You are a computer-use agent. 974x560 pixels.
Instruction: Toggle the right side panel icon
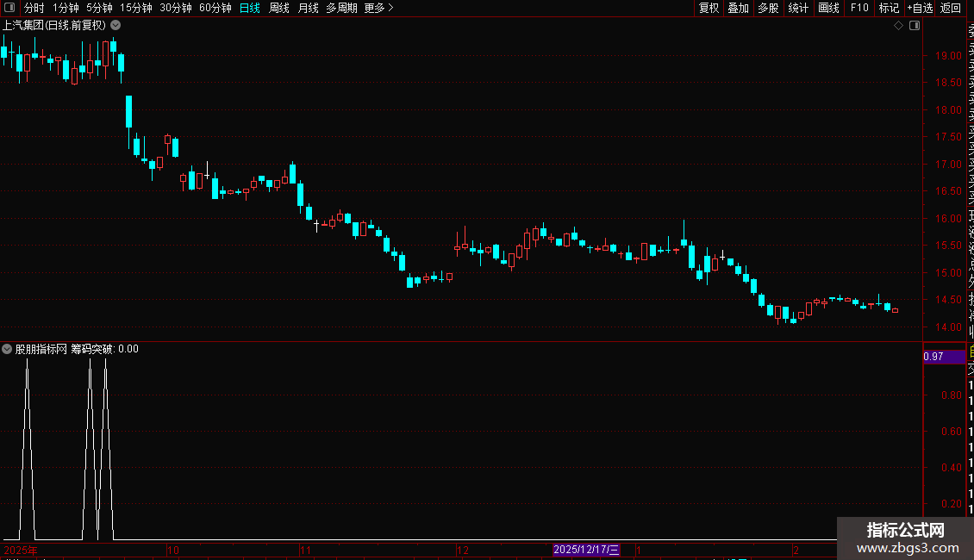[x=915, y=26]
